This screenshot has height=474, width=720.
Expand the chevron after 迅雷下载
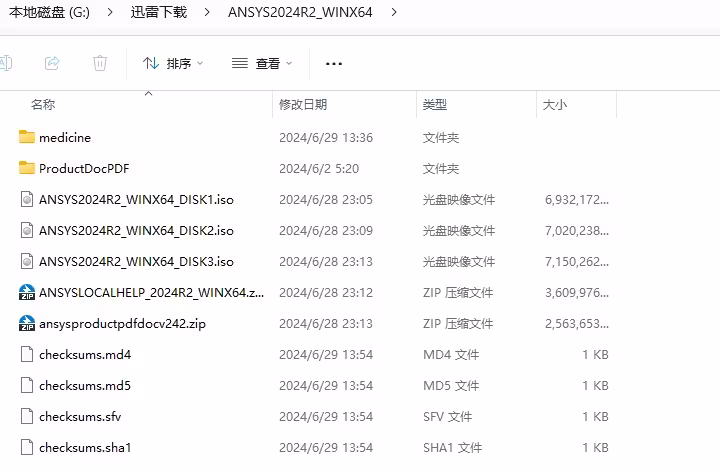207,12
